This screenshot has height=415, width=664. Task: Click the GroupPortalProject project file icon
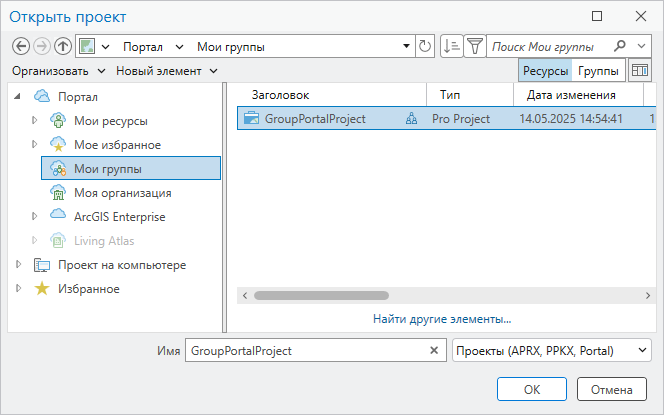[x=252, y=119]
